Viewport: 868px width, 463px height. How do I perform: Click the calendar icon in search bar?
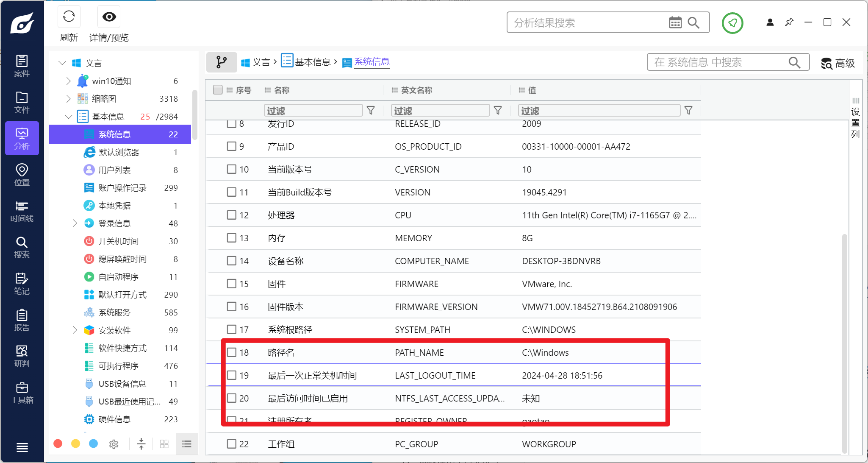675,22
